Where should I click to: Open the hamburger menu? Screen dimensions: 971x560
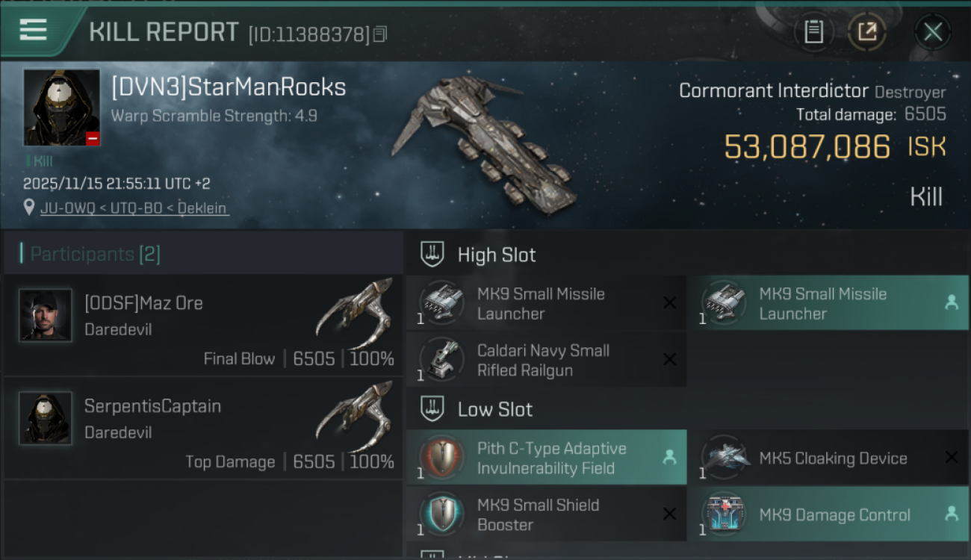pos(34,31)
